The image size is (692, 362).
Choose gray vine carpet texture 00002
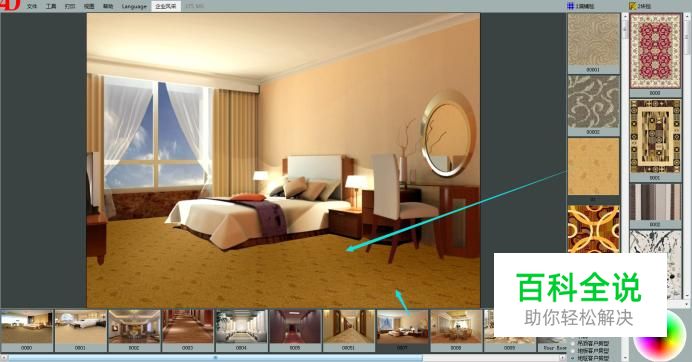coord(594,105)
